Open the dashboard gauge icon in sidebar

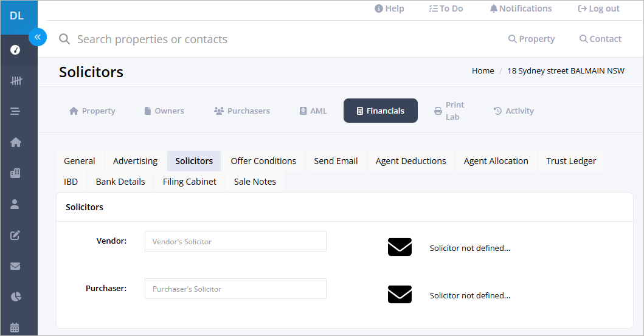coord(15,50)
